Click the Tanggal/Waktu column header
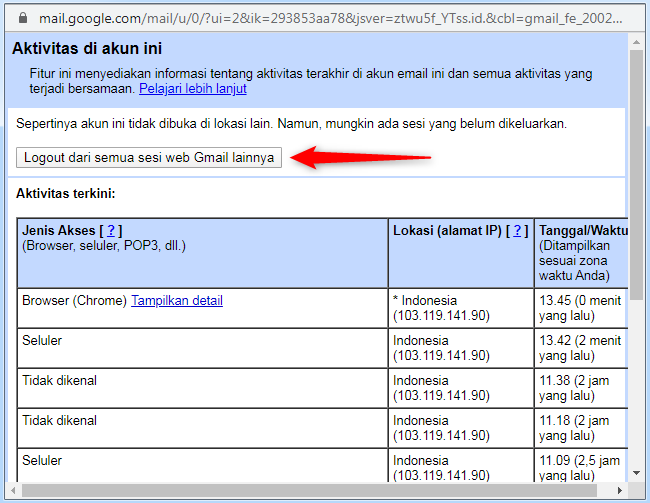This screenshot has height=503, width=650. pos(582,253)
